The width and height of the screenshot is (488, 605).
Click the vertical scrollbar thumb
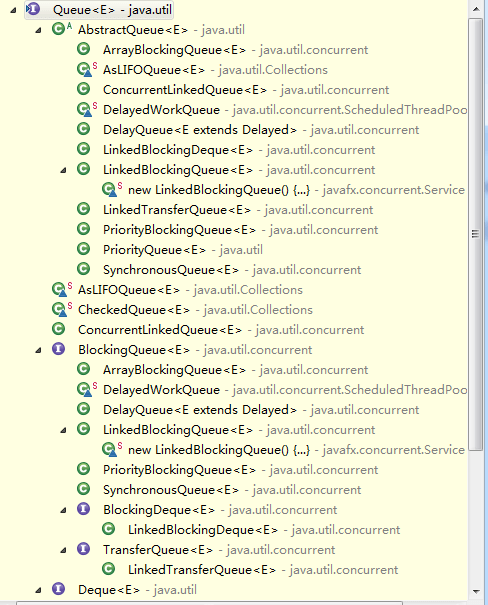[476, 234]
